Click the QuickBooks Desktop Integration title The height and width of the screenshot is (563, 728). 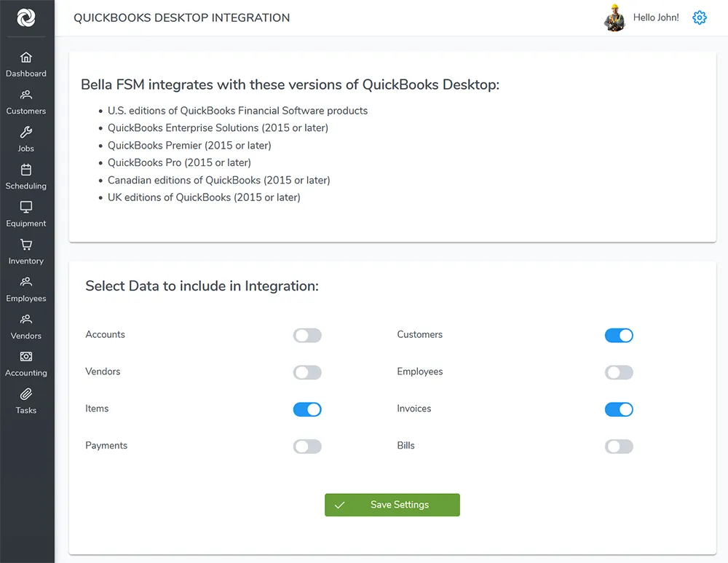181,17
